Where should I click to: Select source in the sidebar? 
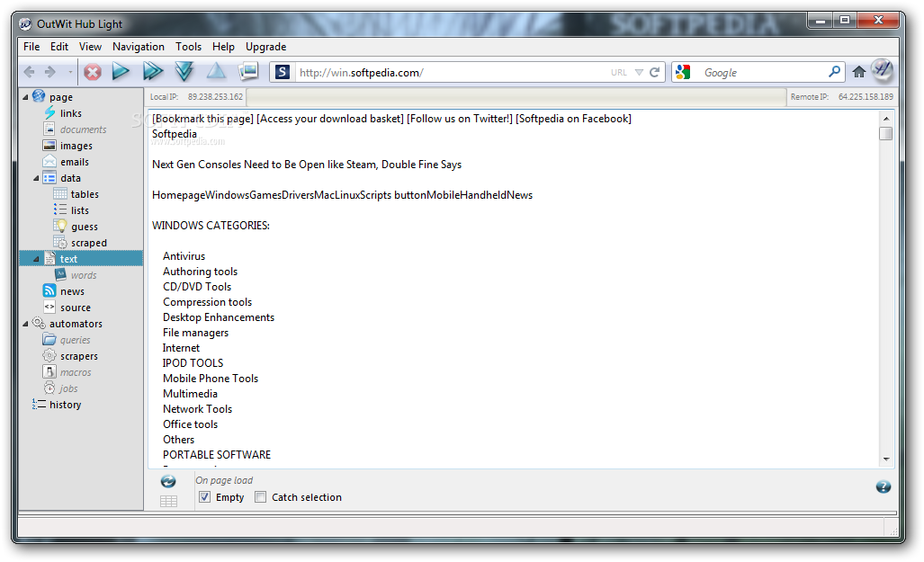coord(76,308)
